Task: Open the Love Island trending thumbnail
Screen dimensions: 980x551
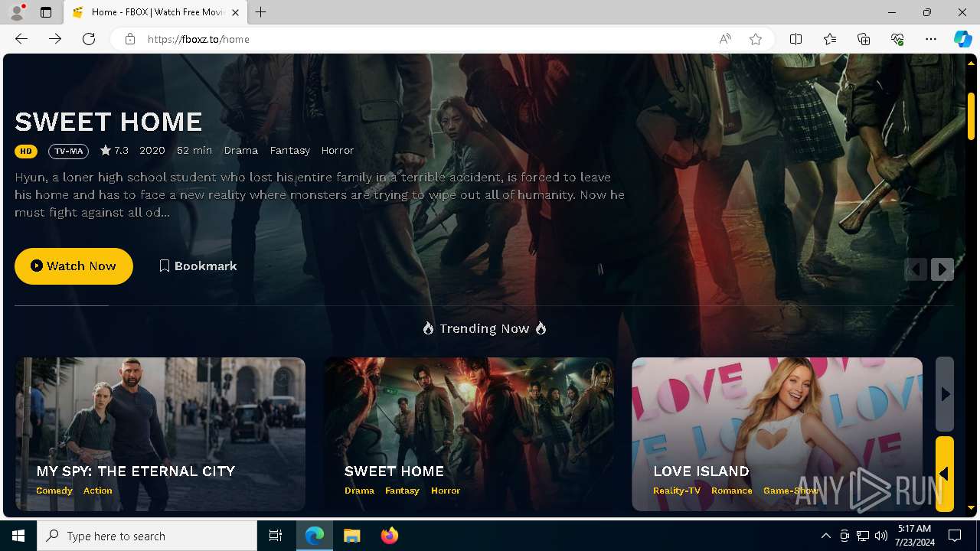Action: [777, 434]
